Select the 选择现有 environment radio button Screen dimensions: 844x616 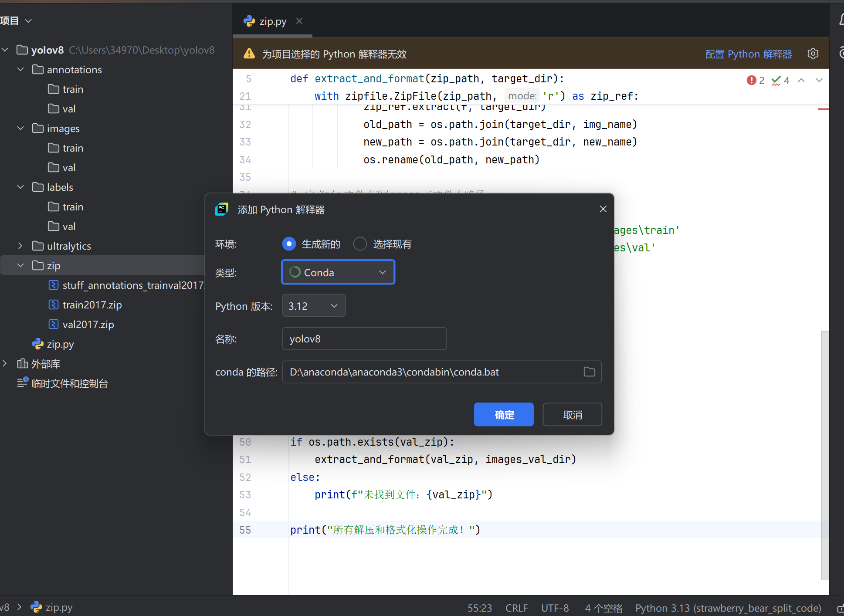(x=360, y=244)
